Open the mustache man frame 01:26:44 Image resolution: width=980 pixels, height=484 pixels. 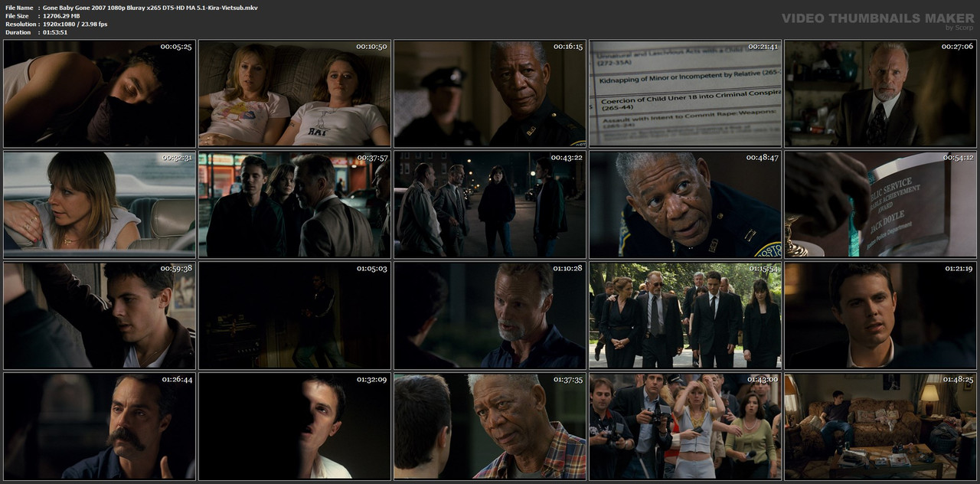[100, 427]
